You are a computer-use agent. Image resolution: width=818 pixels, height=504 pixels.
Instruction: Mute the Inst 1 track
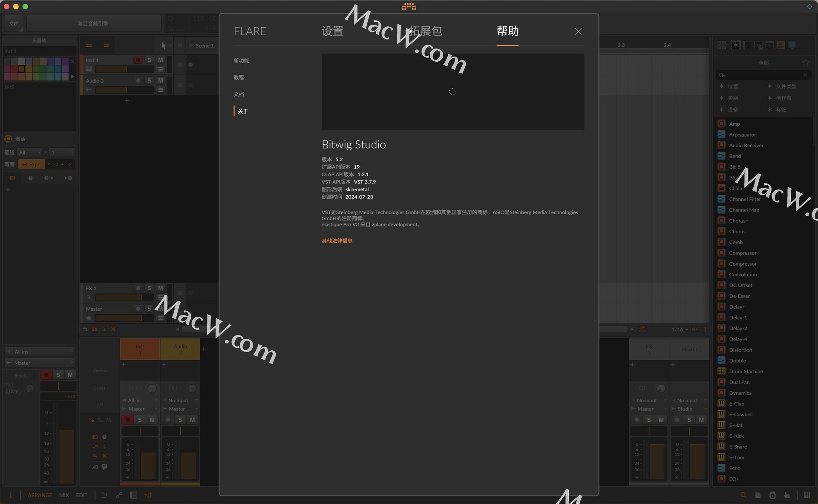(x=161, y=60)
